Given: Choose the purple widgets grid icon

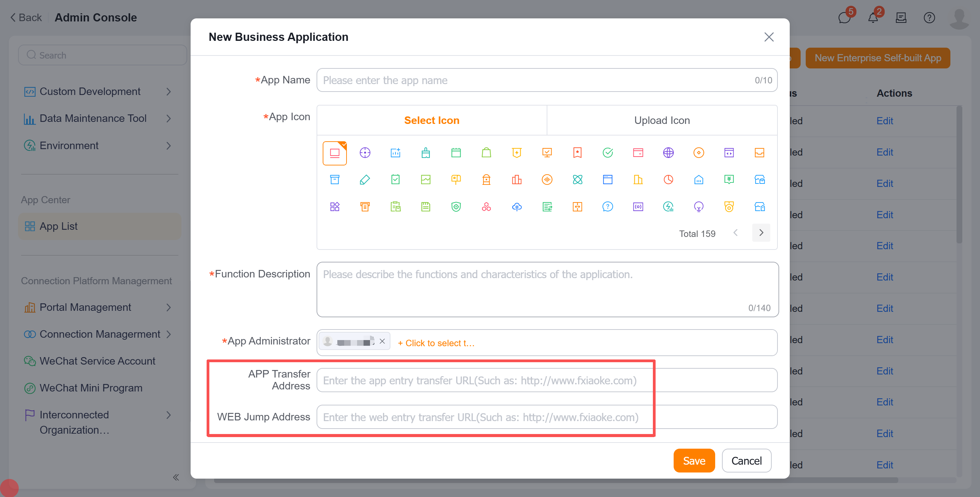Looking at the screenshot, I should click(x=335, y=207).
